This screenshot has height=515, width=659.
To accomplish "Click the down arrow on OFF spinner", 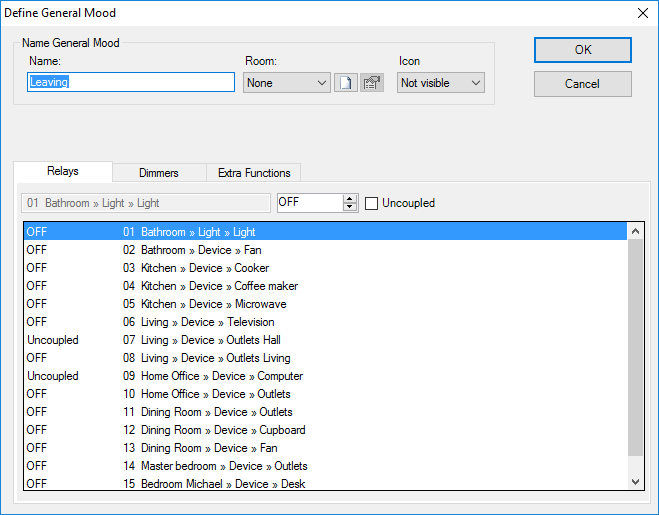I will [x=350, y=208].
